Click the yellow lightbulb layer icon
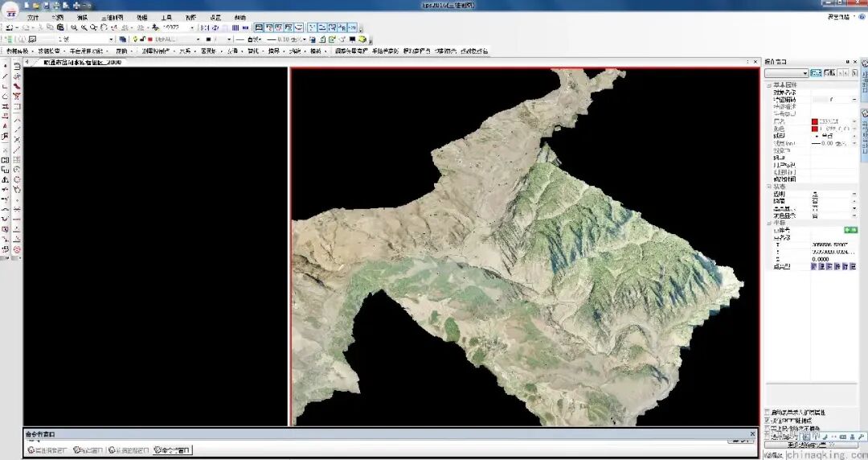The image size is (868, 460). pyautogui.click(x=135, y=39)
